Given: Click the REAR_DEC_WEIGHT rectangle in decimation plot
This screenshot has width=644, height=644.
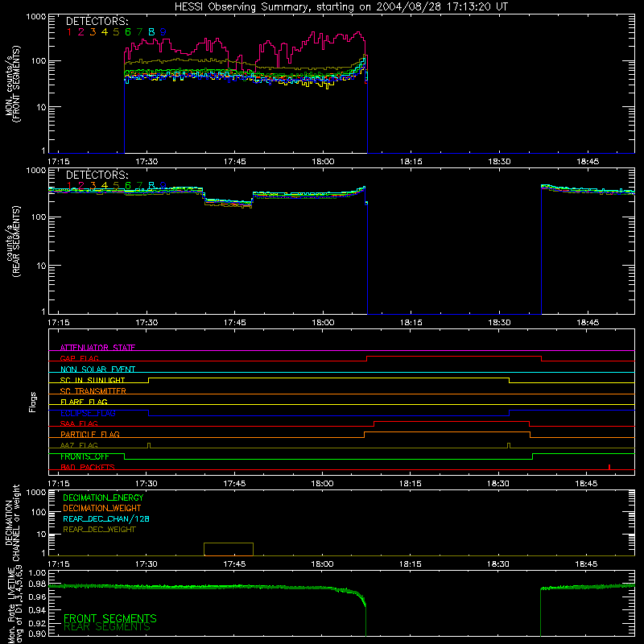Looking at the screenshot, I should [229, 550].
